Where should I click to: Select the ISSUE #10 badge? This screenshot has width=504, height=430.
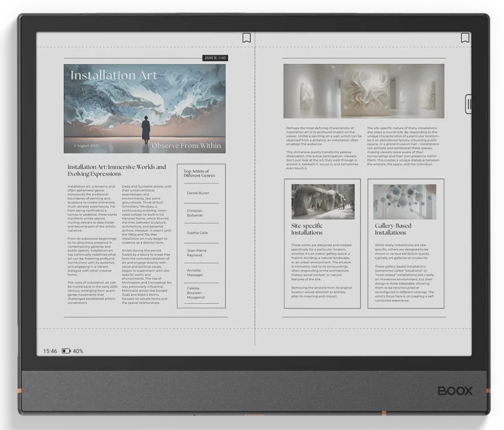click(215, 58)
